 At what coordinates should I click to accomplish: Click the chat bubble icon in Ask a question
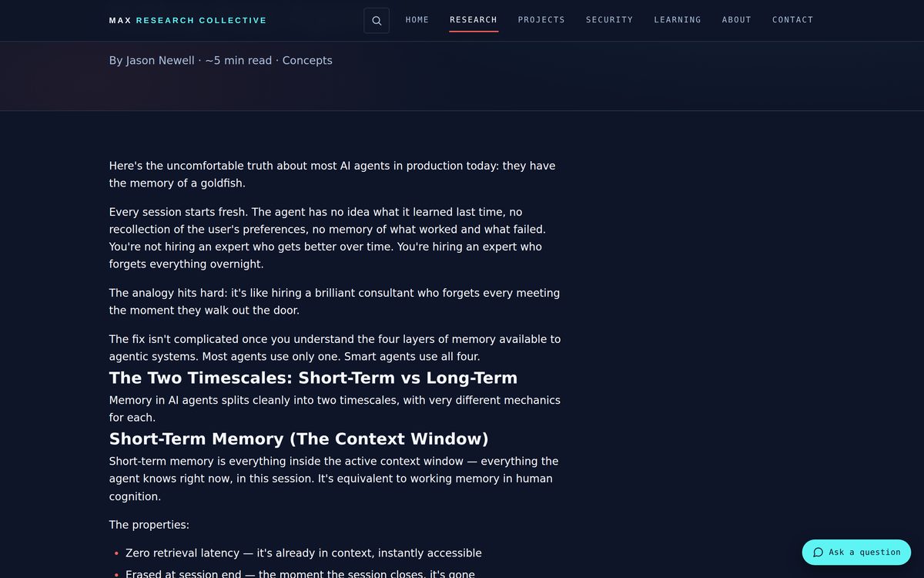819,553
